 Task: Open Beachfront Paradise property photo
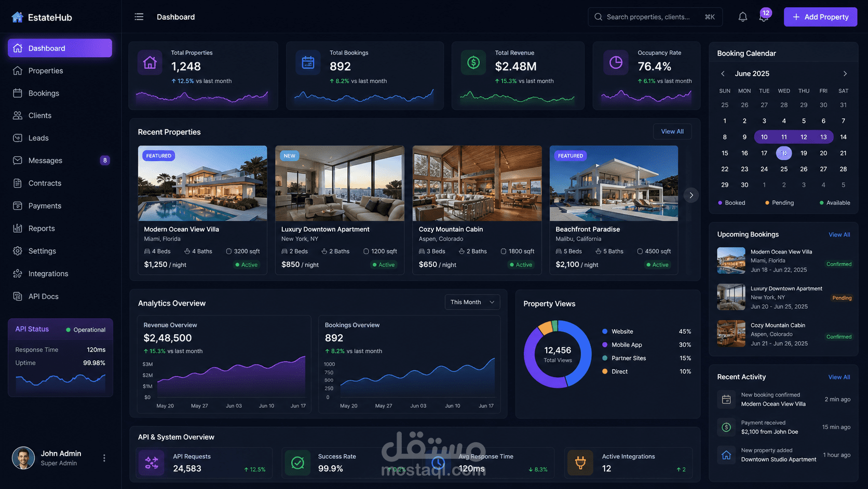(x=614, y=183)
